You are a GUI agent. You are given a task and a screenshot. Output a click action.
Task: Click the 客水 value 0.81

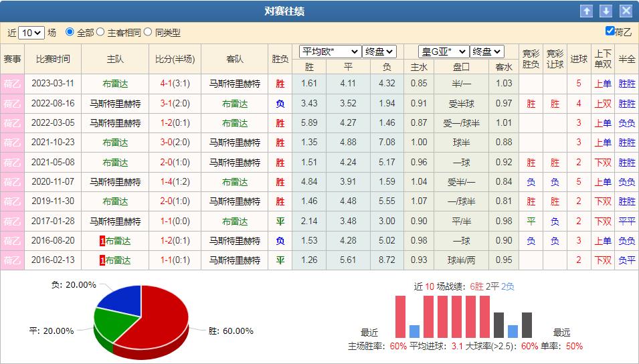[x=504, y=201]
